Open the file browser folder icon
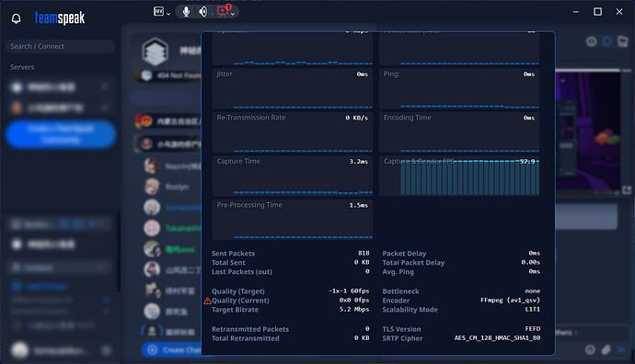 (622, 41)
